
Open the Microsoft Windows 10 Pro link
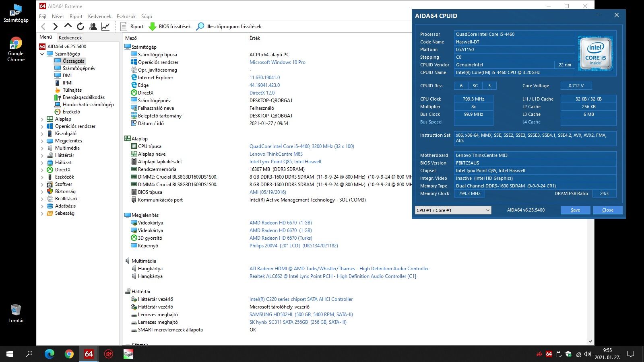click(277, 62)
